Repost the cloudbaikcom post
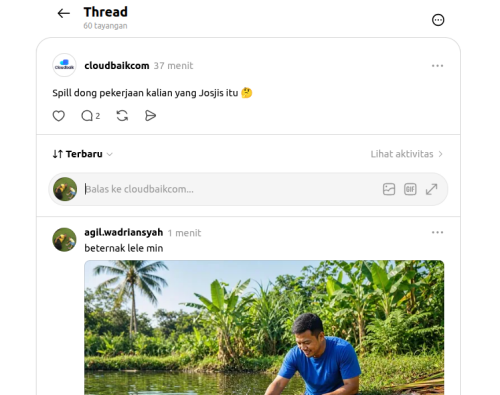 click(122, 116)
